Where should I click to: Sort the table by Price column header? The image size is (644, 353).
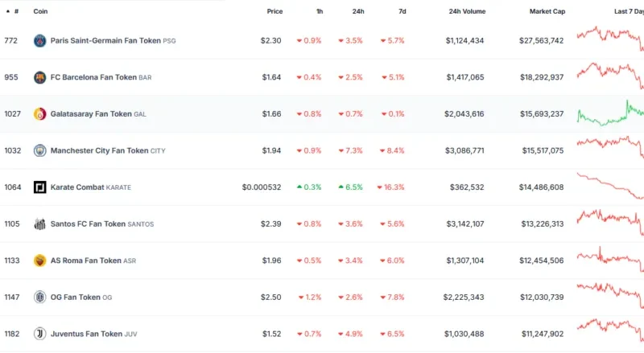(275, 11)
